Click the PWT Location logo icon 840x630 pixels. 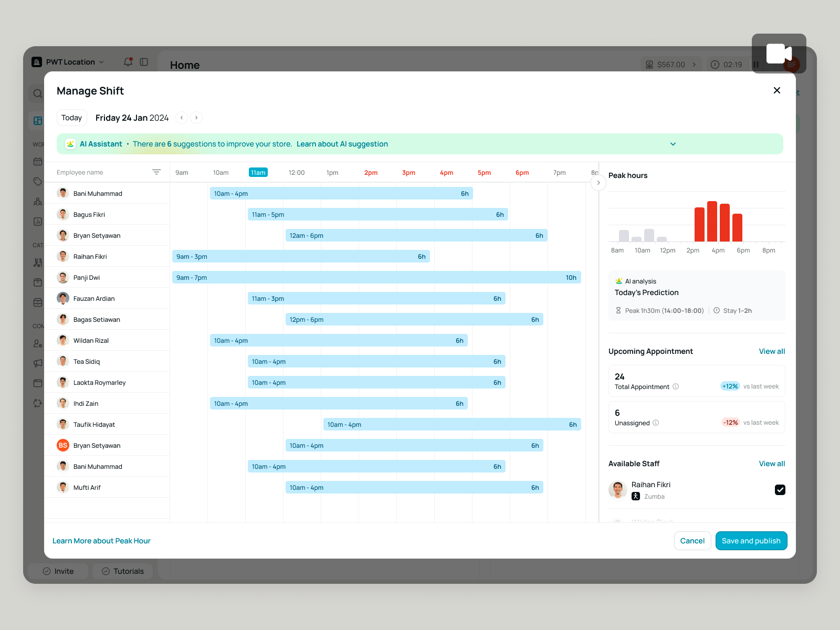click(x=37, y=62)
